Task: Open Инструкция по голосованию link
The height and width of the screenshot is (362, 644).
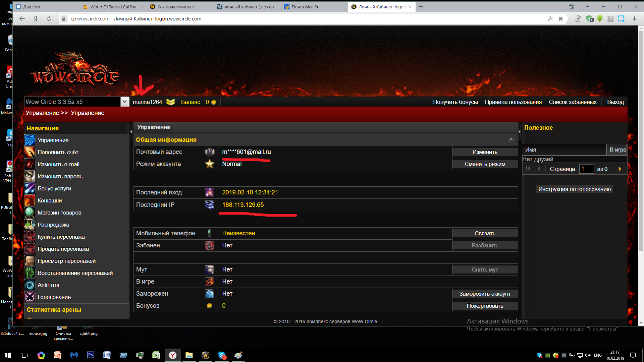Action: pyautogui.click(x=574, y=189)
